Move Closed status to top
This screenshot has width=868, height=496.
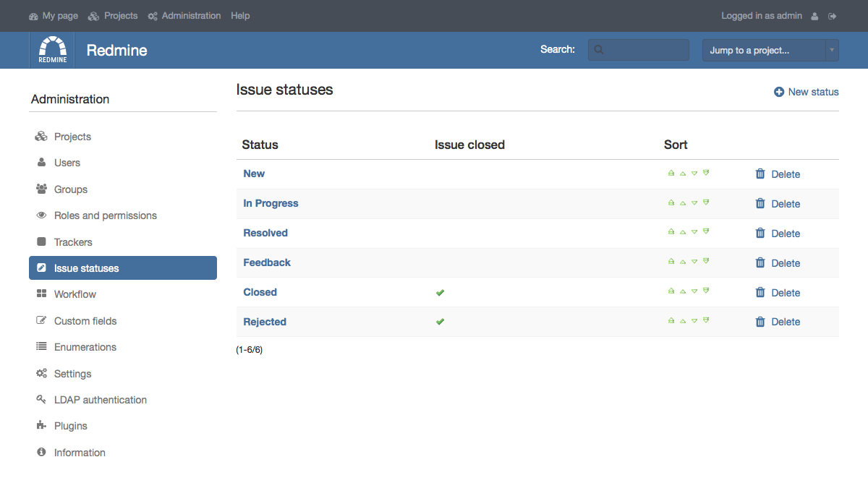(x=671, y=291)
